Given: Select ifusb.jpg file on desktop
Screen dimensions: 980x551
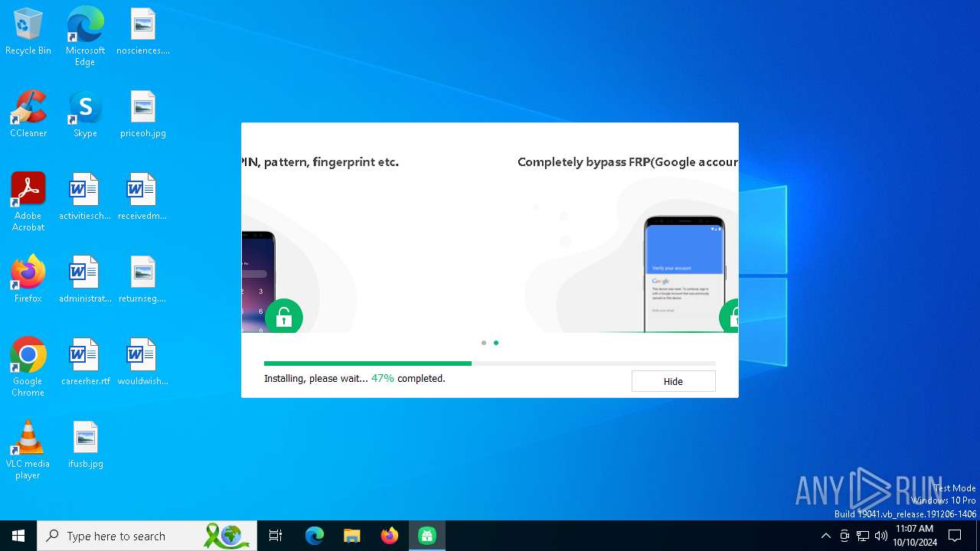Looking at the screenshot, I should [x=85, y=445].
